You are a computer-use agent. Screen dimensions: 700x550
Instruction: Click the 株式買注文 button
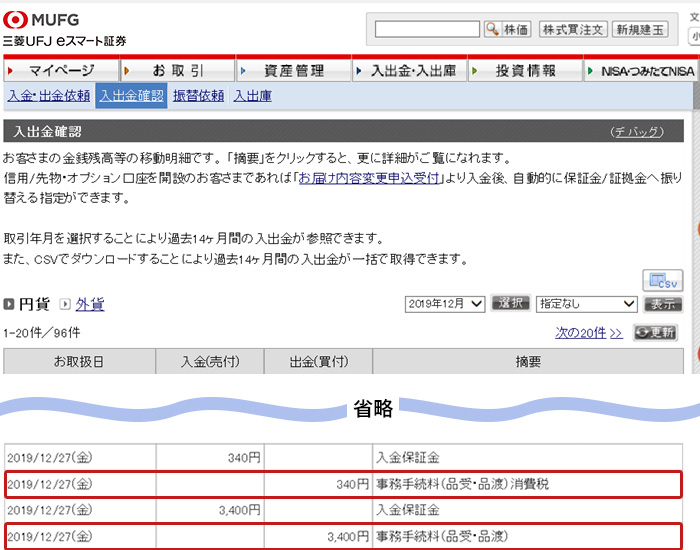tap(573, 29)
